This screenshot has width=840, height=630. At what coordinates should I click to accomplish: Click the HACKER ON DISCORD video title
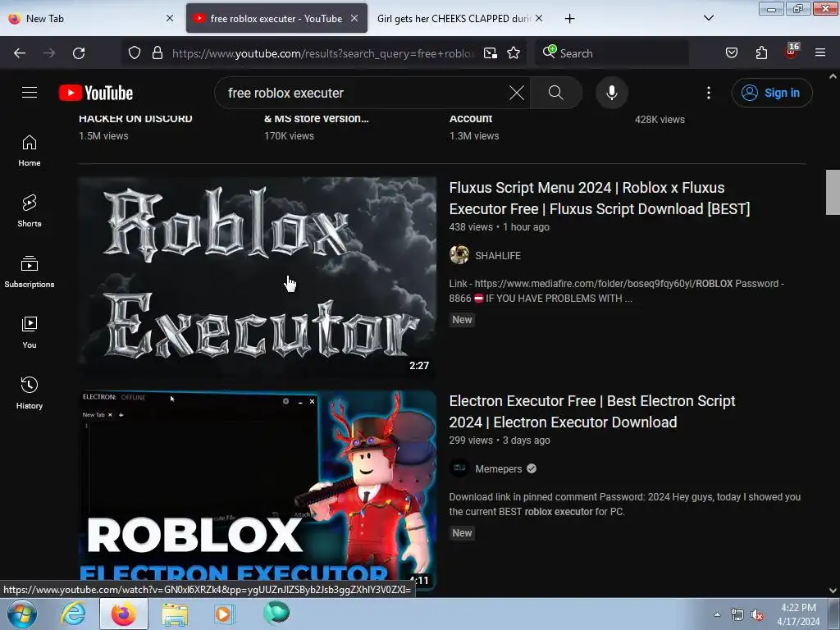point(135,119)
